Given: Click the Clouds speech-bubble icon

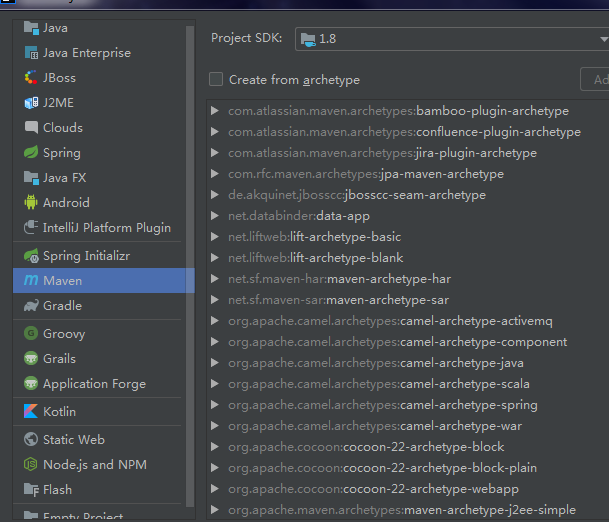Looking at the screenshot, I should pyautogui.click(x=31, y=127).
